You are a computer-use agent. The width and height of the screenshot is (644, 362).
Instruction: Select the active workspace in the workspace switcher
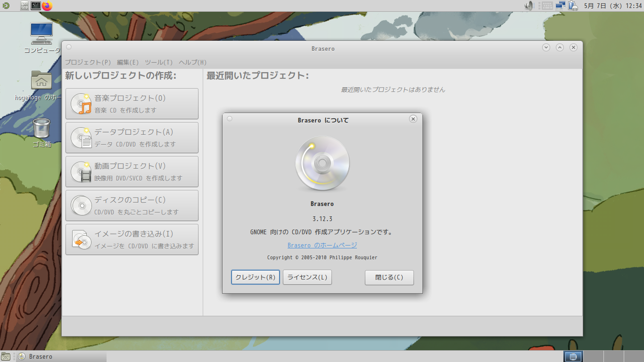point(573,356)
